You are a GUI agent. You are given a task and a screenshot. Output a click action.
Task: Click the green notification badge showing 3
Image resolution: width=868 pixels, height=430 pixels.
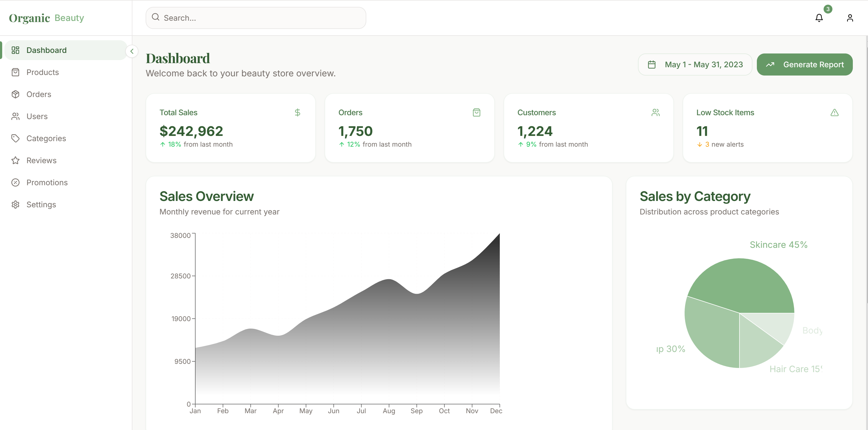point(827,9)
